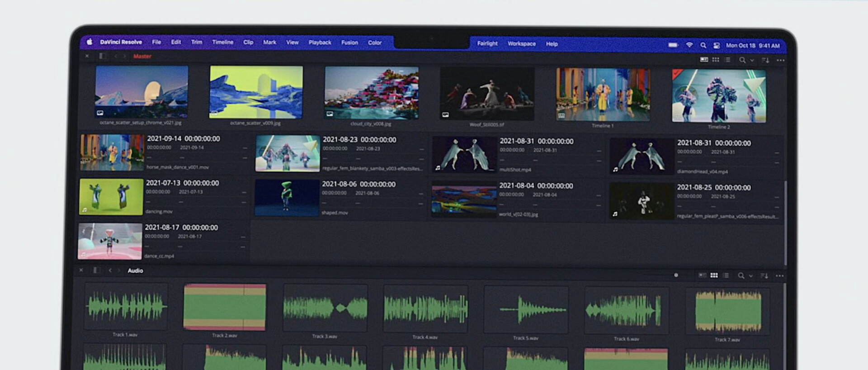
Task: Click the Master bin breadcrumb
Action: [142, 56]
